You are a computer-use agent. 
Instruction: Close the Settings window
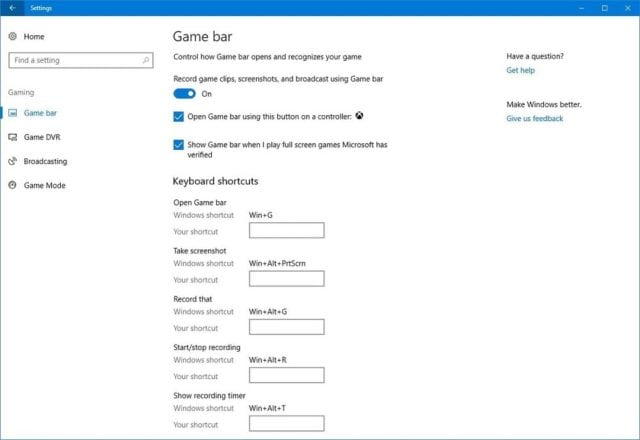[x=628, y=8]
